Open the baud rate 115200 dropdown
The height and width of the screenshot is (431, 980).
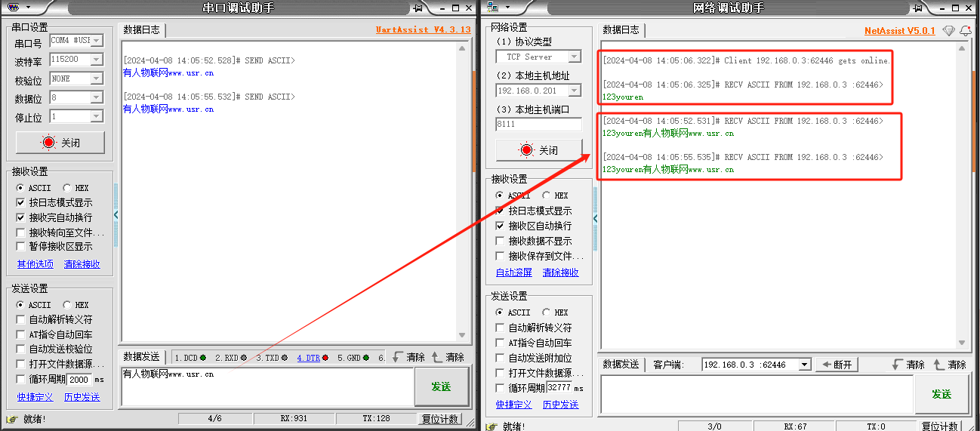click(97, 60)
